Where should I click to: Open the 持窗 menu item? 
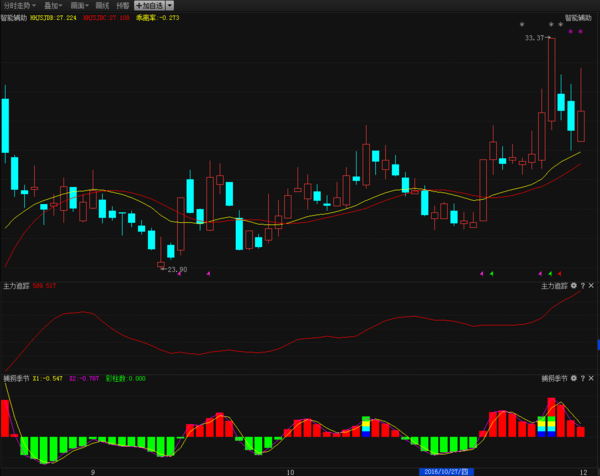pyautogui.click(x=123, y=5)
